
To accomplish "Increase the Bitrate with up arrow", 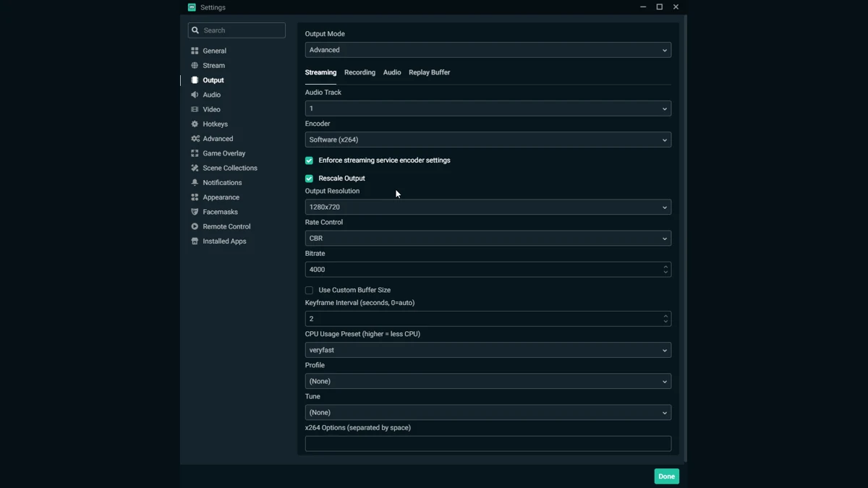I will [x=665, y=266].
